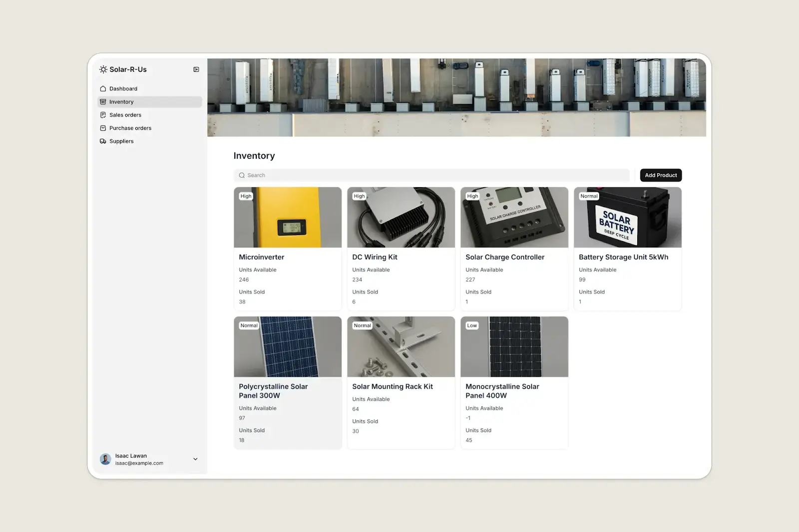Collapse the sidebar using the panel icon
This screenshot has width=799, height=532.
[196, 69]
